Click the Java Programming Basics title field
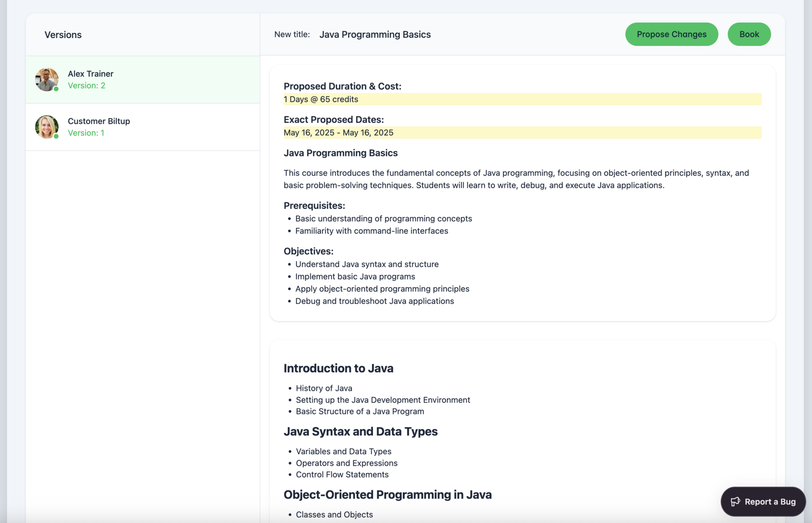 375,35
